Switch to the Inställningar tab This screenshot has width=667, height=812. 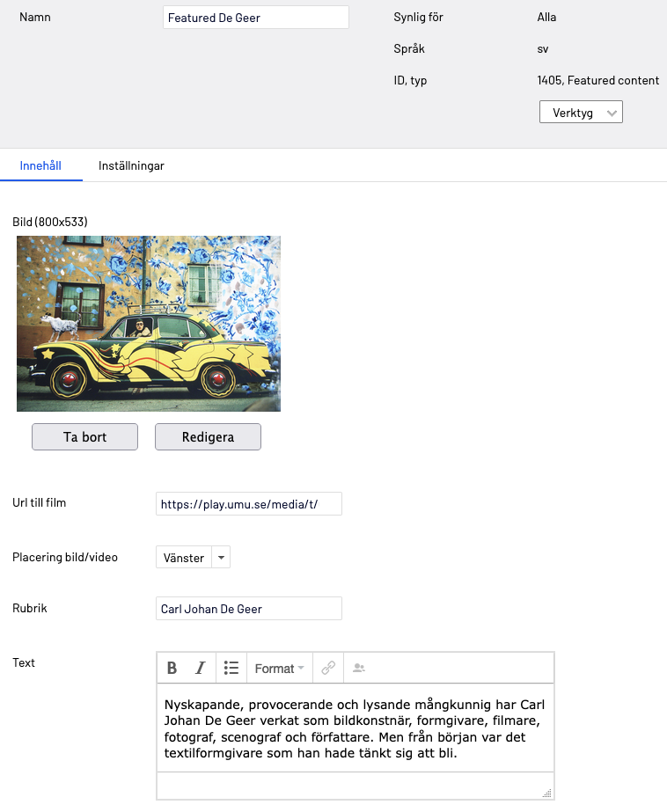[x=131, y=165]
